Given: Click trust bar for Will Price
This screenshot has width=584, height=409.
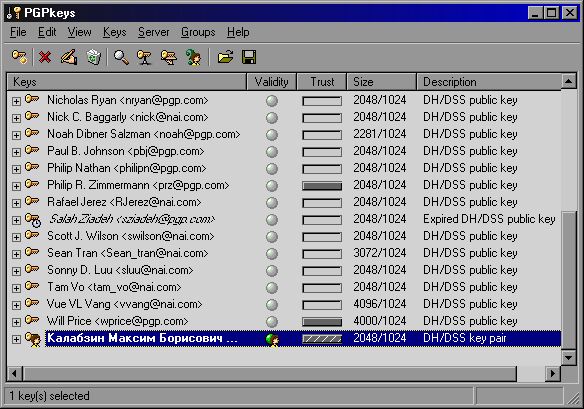Looking at the screenshot, I should coord(322,322).
